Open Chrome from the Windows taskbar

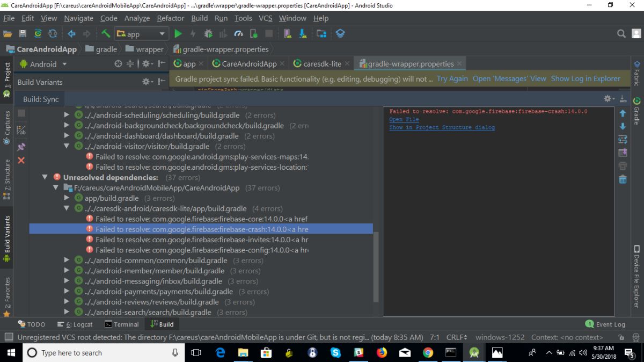coord(428,352)
